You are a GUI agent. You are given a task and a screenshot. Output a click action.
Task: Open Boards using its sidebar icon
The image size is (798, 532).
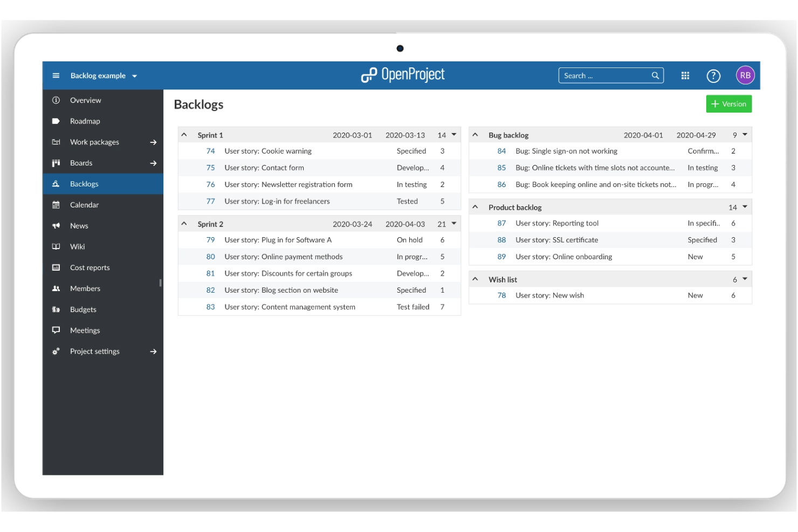[56, 163]
